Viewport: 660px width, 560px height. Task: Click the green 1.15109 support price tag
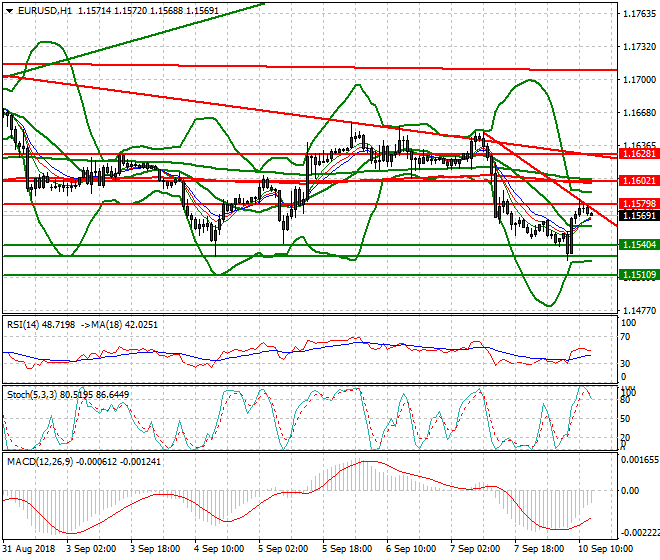click(x=637, y=274)
